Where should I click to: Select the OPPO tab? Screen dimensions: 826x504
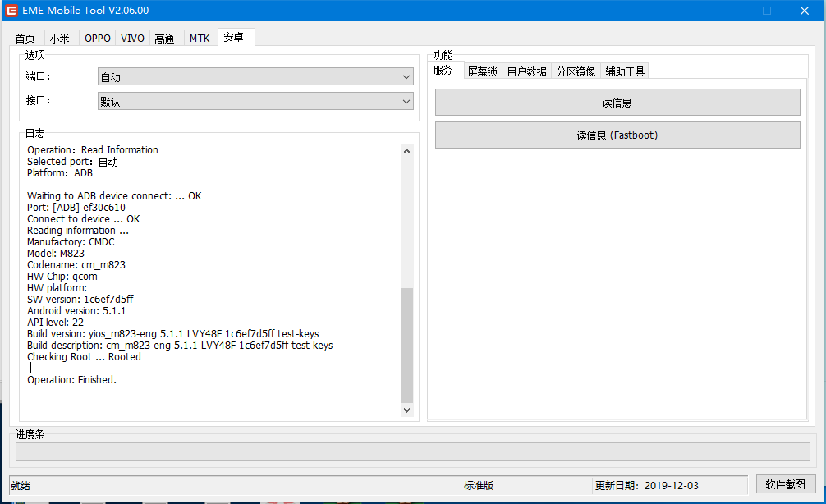[x=98, y=39]
